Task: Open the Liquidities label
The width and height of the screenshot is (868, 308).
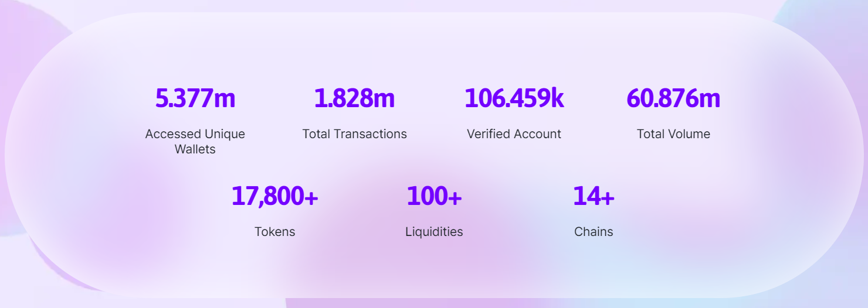Action: click(434, 232)
